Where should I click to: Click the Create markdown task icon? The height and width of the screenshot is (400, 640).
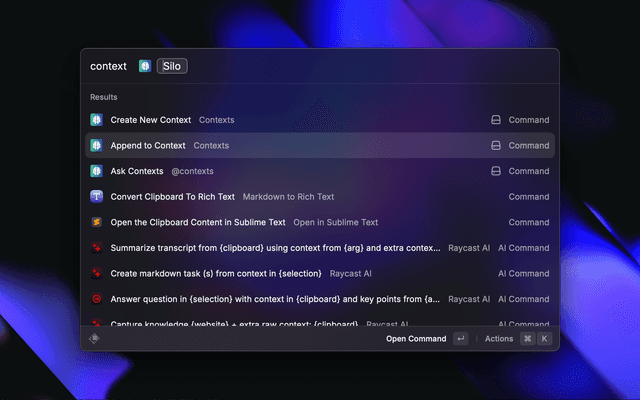(x=97, y=273)
